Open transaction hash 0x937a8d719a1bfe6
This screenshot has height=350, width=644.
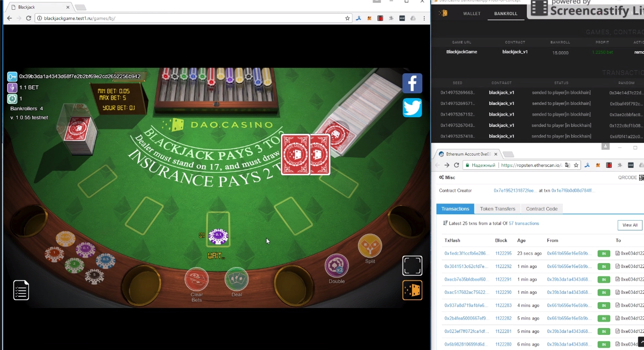tap(466, 306)
